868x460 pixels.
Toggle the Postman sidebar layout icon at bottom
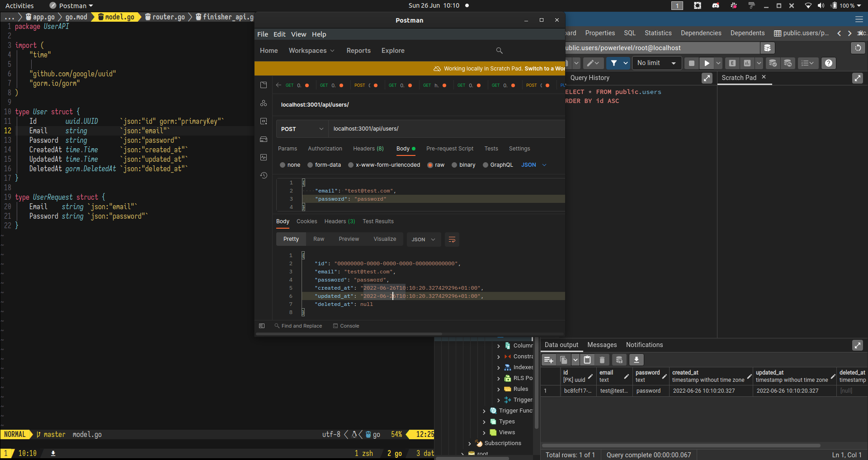click(262, 326)
